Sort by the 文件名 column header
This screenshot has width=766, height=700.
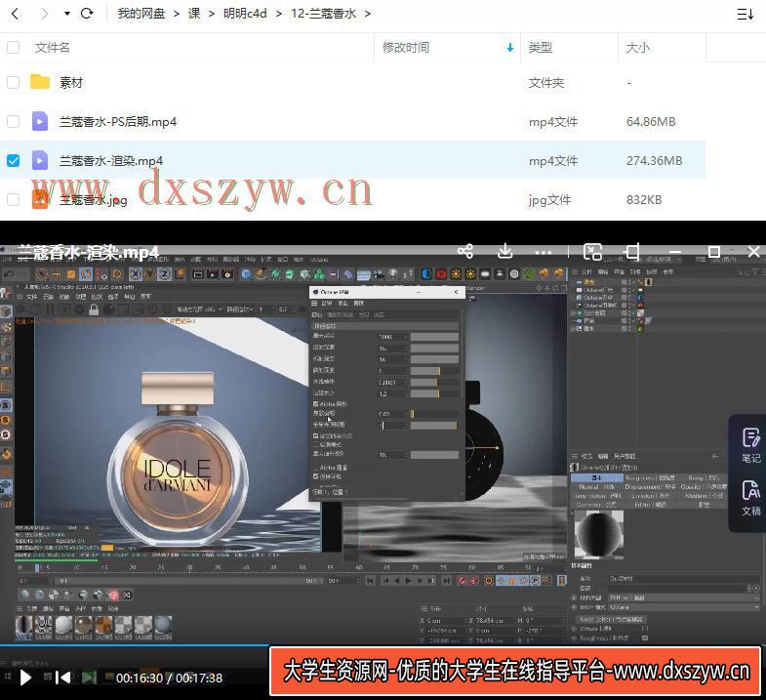coord(52,48)
